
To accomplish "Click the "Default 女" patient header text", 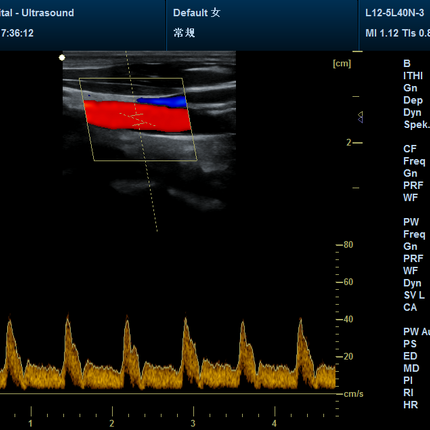I will [197, 13].
